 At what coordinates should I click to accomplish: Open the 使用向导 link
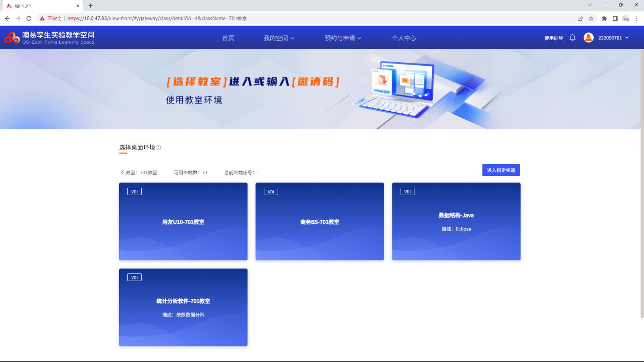tap(553, 38)
